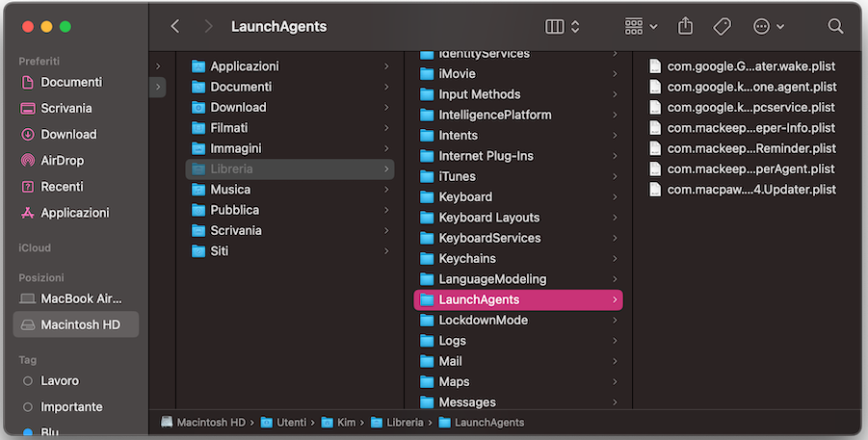Open the IntelligencePlatform folder

coord(518,115)
